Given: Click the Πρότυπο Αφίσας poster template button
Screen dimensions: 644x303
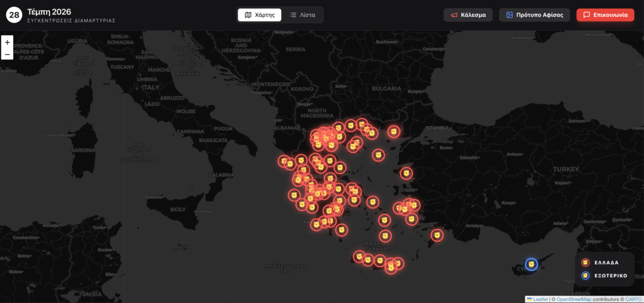Looking at the screenshot, I should pos(535,15).
